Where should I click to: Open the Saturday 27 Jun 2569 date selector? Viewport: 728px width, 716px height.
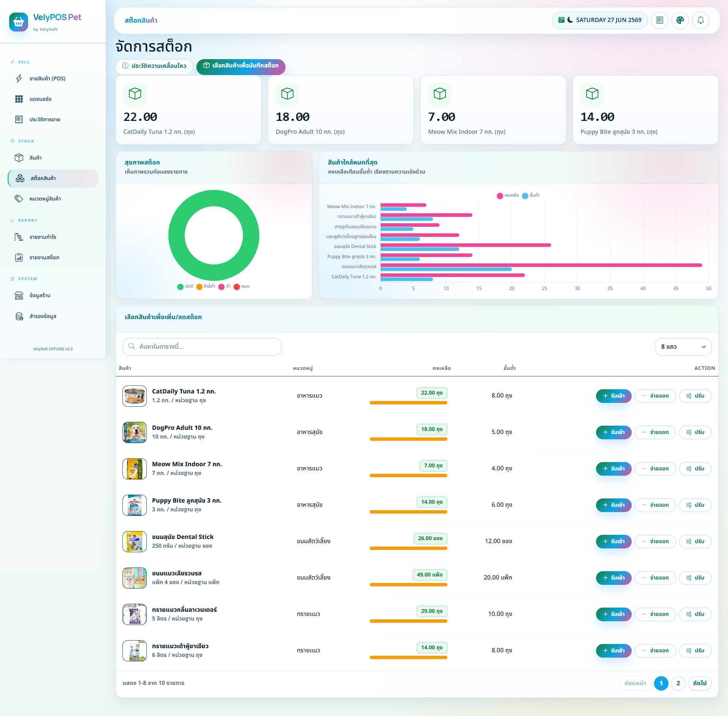point(600,20)
